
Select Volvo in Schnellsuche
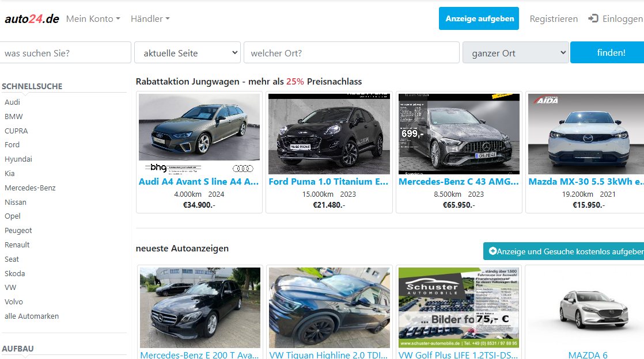point(14,302)
